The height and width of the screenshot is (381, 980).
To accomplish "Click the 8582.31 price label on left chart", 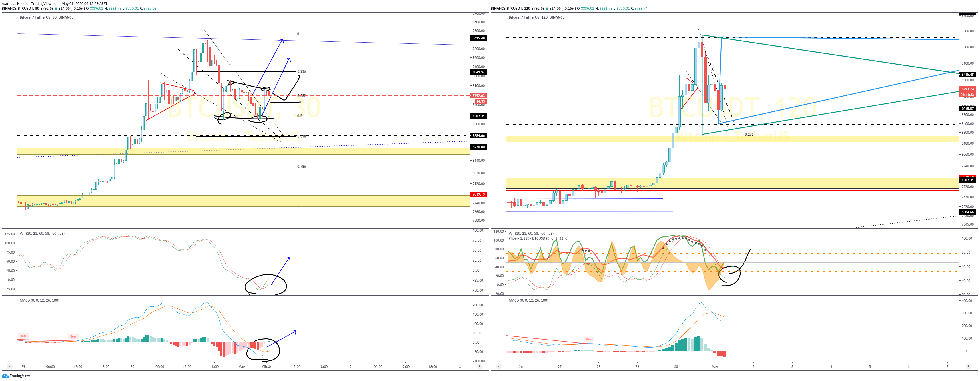I will 479,116.
